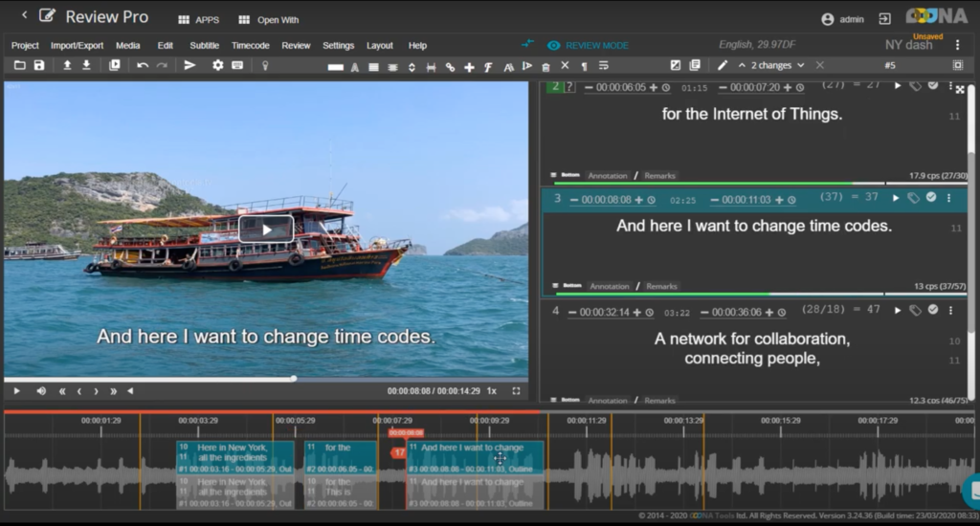Go to next change with down chevron
The image size is (980, 526).
[x=801, y=65]
